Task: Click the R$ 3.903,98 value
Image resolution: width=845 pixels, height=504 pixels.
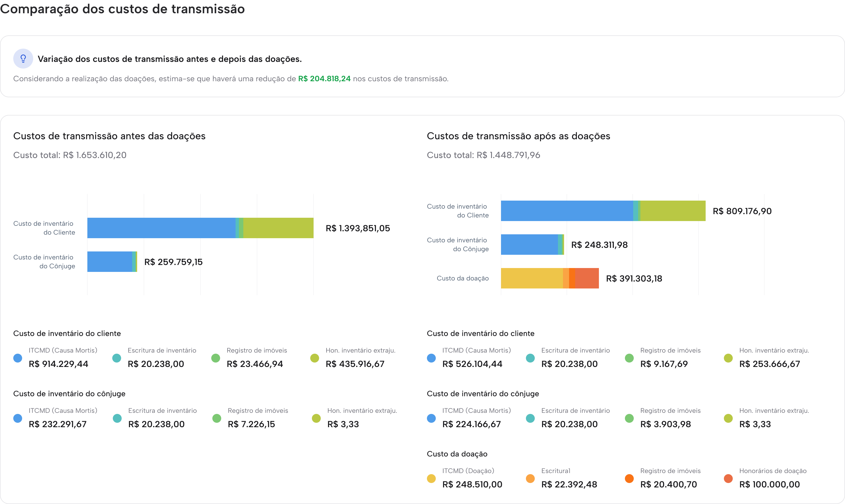Action: pyautogui.click(x=666, y=424)
